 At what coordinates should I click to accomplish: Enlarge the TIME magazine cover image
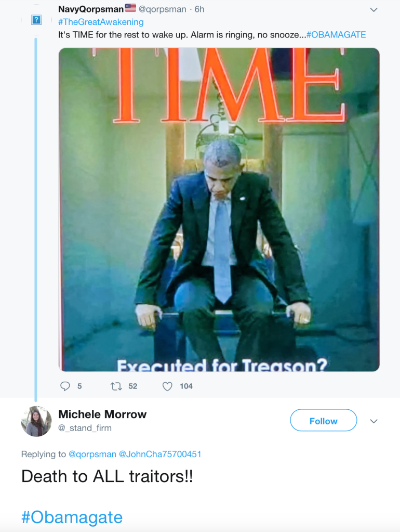219,210
